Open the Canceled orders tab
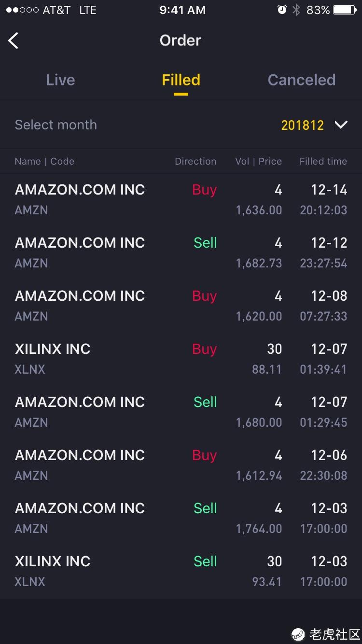Viewport: 362px width, 644px height. pos(302,80)
